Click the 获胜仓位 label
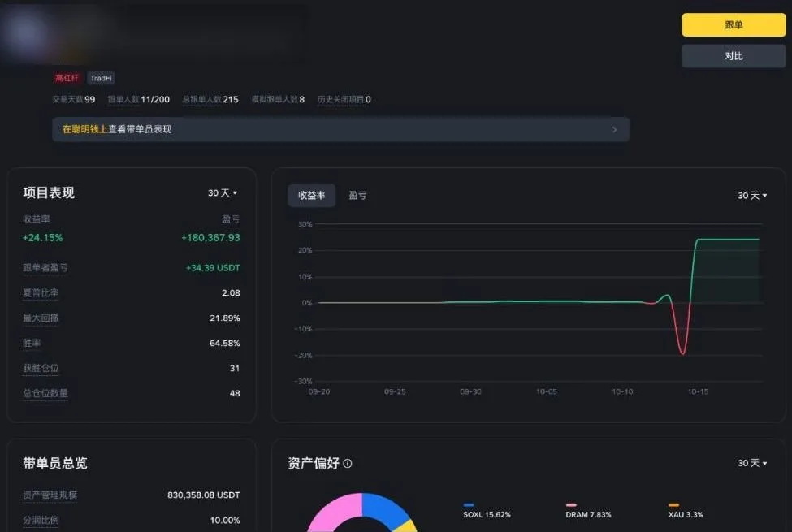The height and width of the screenshot is (532, 792). pyautogui.click(x=41, y=368)
